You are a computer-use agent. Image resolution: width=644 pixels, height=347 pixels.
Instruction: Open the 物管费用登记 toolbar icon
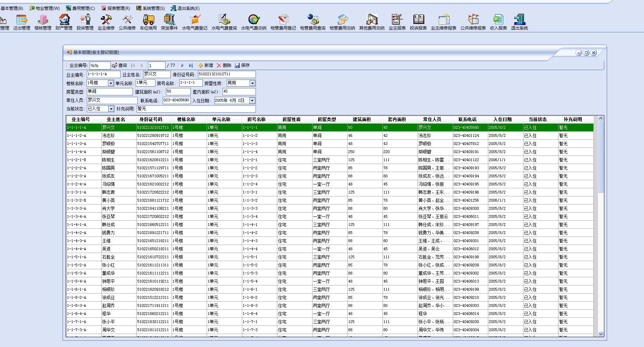283,22
